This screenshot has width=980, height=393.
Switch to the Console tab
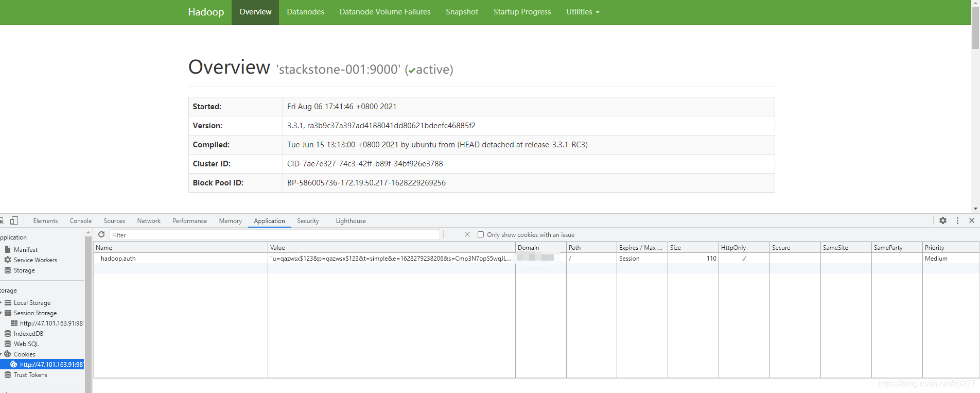[x=81, y=221]
